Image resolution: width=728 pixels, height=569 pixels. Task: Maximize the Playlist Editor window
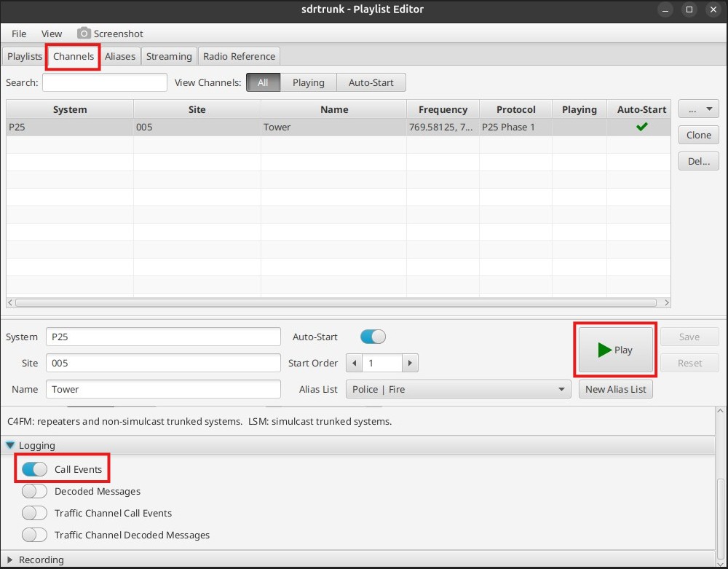[689, 9]
